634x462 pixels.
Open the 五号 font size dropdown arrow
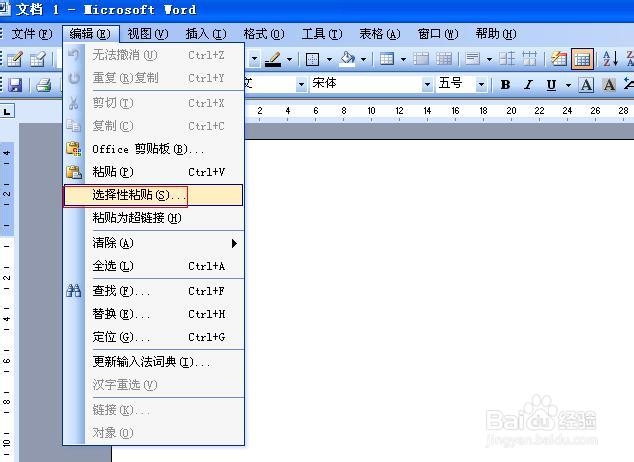(481, 84)
